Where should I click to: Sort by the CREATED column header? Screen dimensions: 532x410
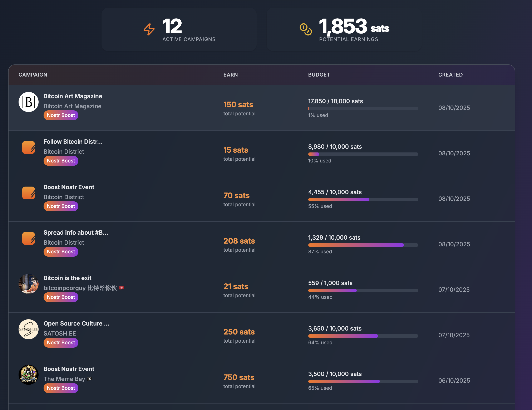(450, 75)
